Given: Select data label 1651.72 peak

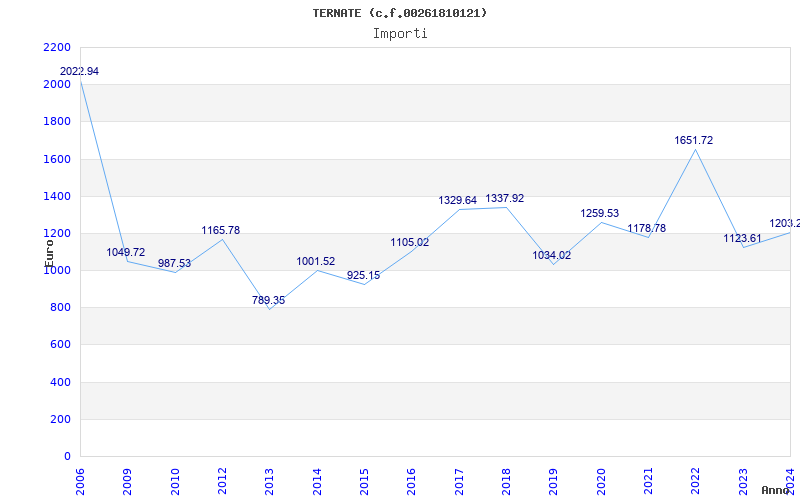Looking at the screenshot, I should tap(693, 140).
